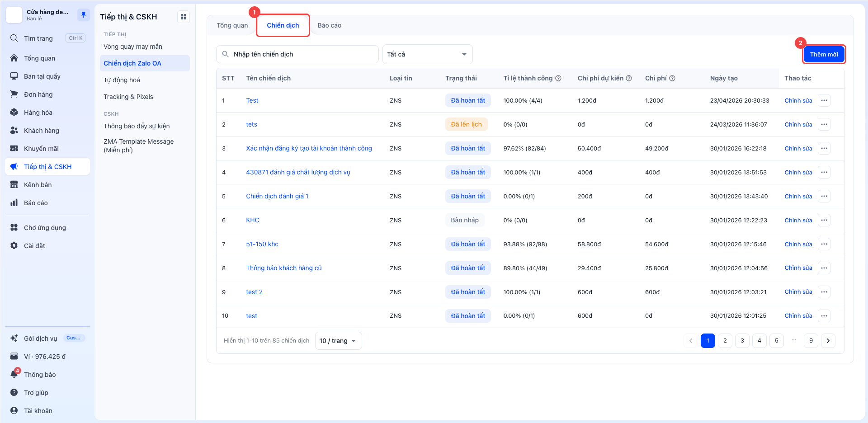868x423 pixels.
Task: Click Chỉnh sửa for the test 2 campaign
Action: 798,292
